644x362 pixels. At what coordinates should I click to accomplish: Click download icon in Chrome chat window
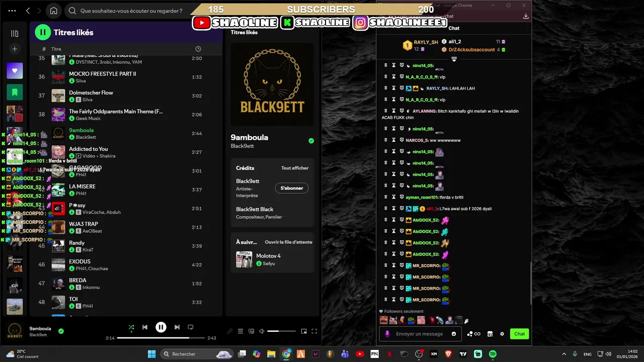(526, 16)
